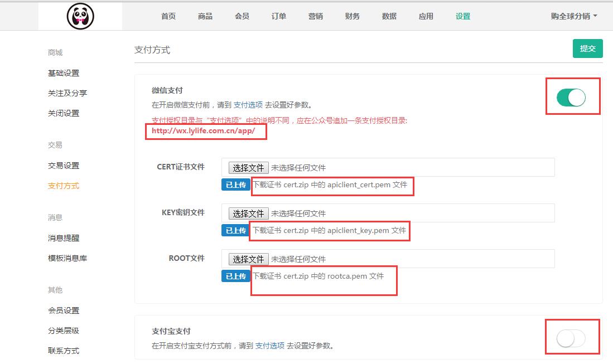Open the 会员 menu
The image size is (613, 364).
[242, 16]
